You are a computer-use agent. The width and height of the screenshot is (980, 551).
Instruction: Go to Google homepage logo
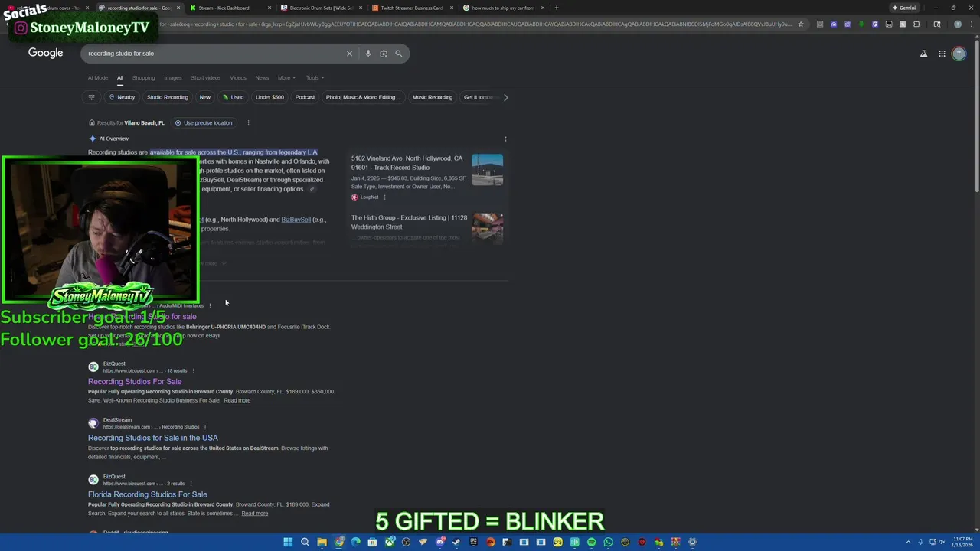click(46, 53)
